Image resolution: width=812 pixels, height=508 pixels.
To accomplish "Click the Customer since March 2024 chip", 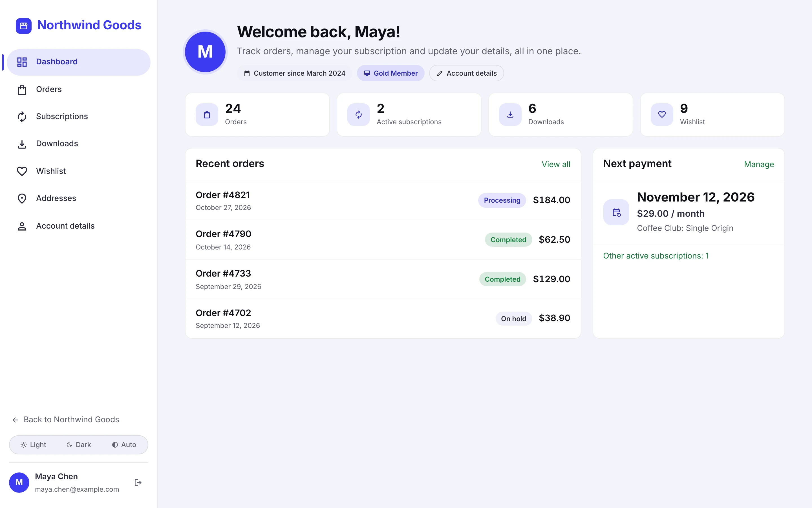I will tap(294, 73).
